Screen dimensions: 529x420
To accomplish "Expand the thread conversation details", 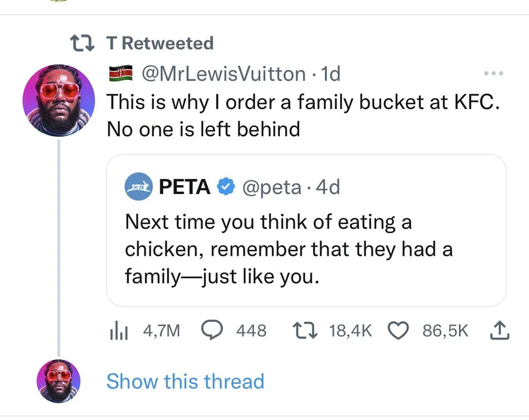I will [x=185, y=381].
